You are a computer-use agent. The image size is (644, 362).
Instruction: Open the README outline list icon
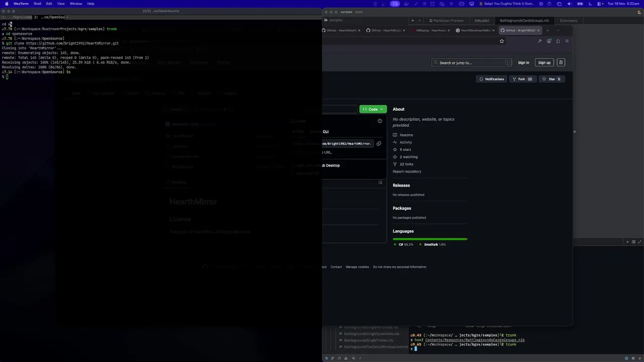coord(380,183)
